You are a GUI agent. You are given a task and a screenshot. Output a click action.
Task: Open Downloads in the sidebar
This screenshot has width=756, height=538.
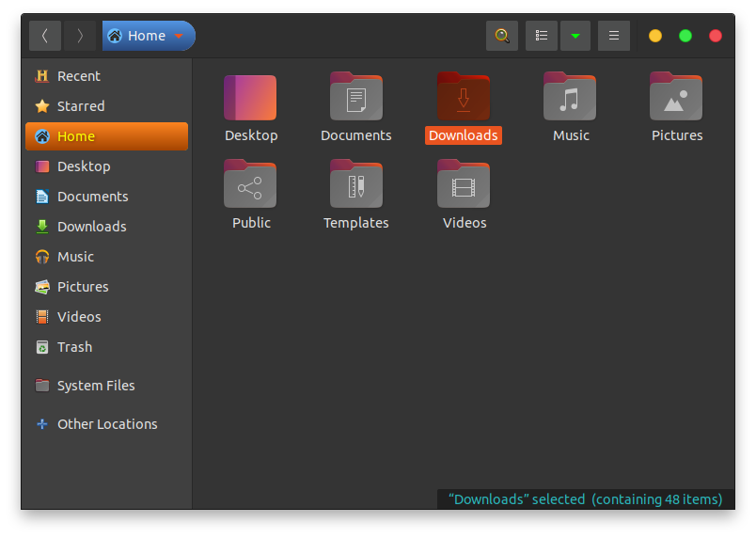[x=106, y=227]
